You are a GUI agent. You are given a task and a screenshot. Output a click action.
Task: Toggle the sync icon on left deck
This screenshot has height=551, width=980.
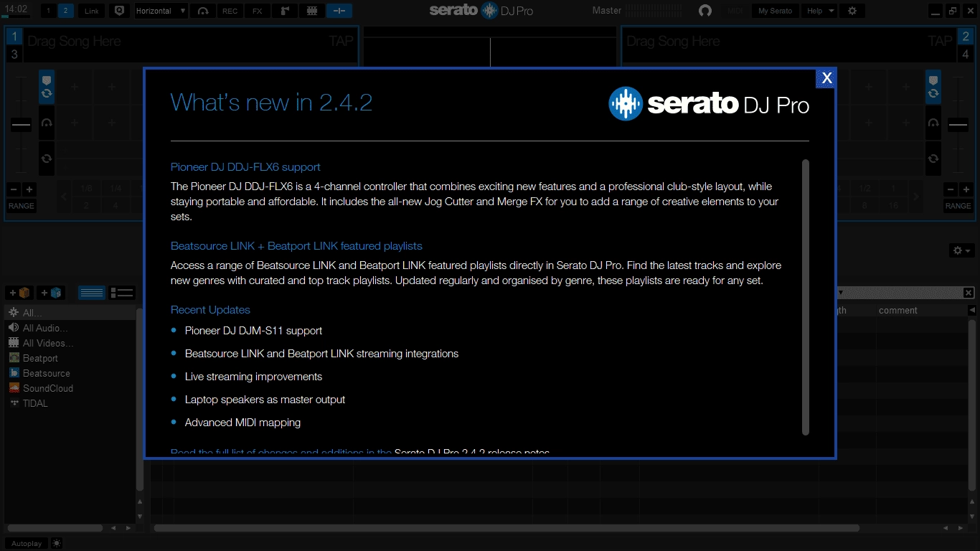click(47, 93)
